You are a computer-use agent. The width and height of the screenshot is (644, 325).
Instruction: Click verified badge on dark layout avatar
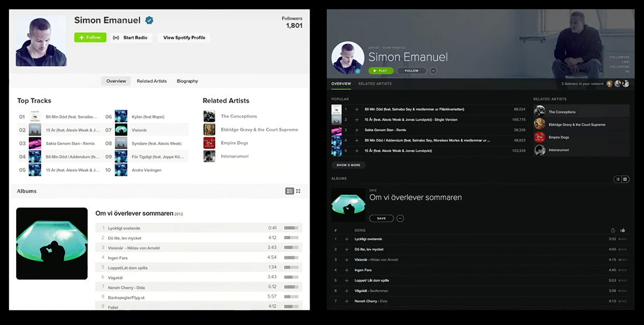tap(357, 71)
